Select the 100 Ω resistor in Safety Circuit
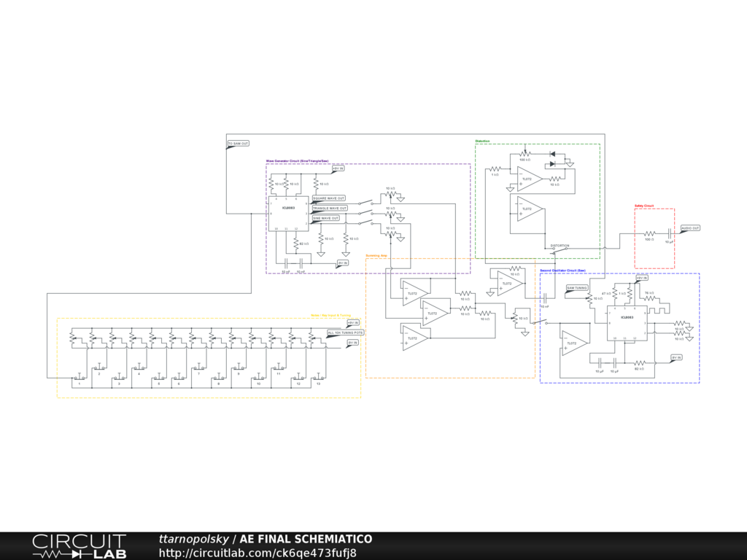This screenshot has width=747, height=560. (648, 233)
